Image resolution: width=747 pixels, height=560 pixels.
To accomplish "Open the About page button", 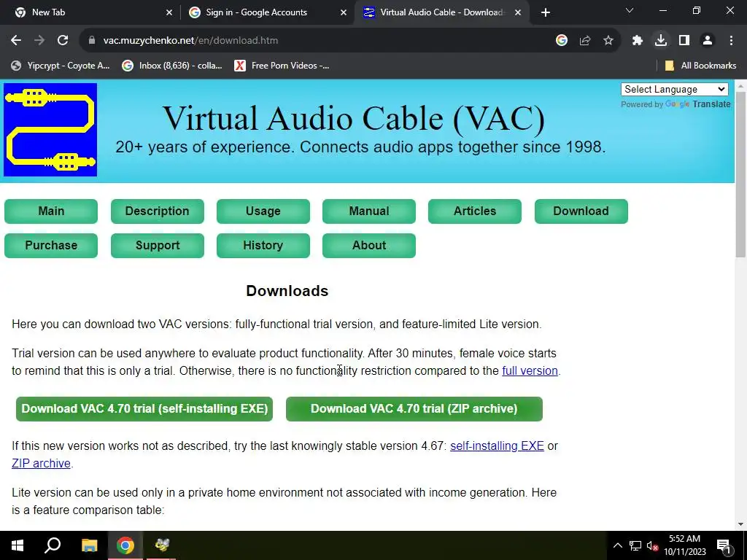I will pyautogui.click(x=368, y=246).
